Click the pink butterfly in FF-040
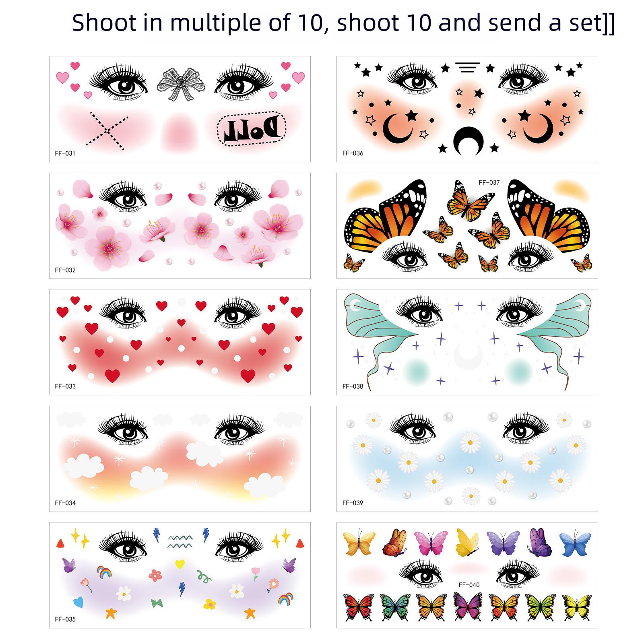Image resolution: width=644 pixels, height=644 pixels. tap(431, 543)
